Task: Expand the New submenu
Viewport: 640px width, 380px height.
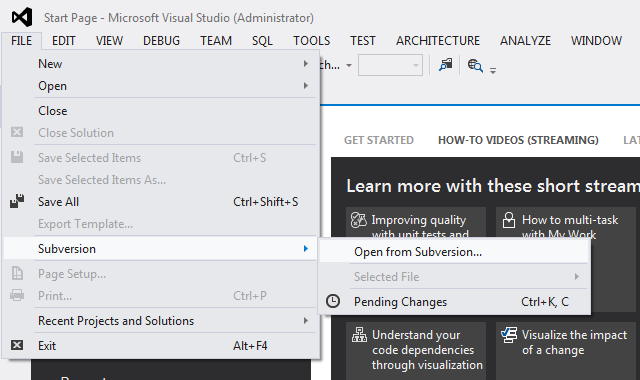Action: tap(160, 64)
